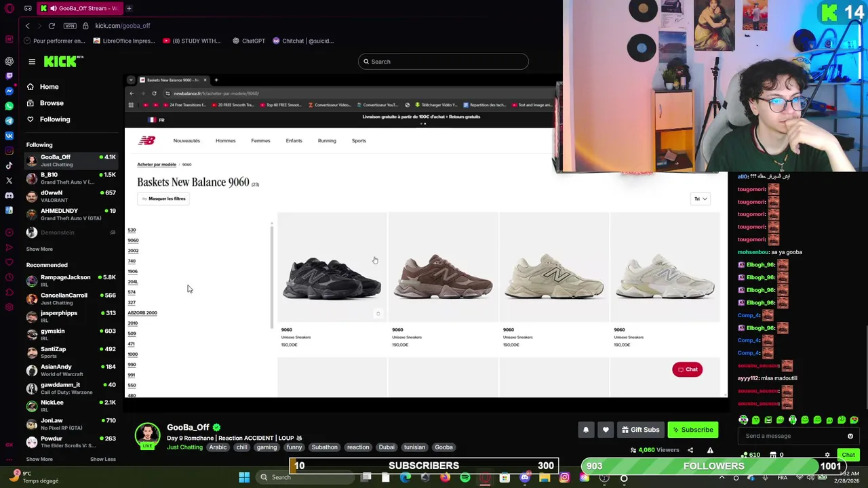Screen dimensions: 868x488
Task: Expand Show More under Following list
Action: coord(39,249)
